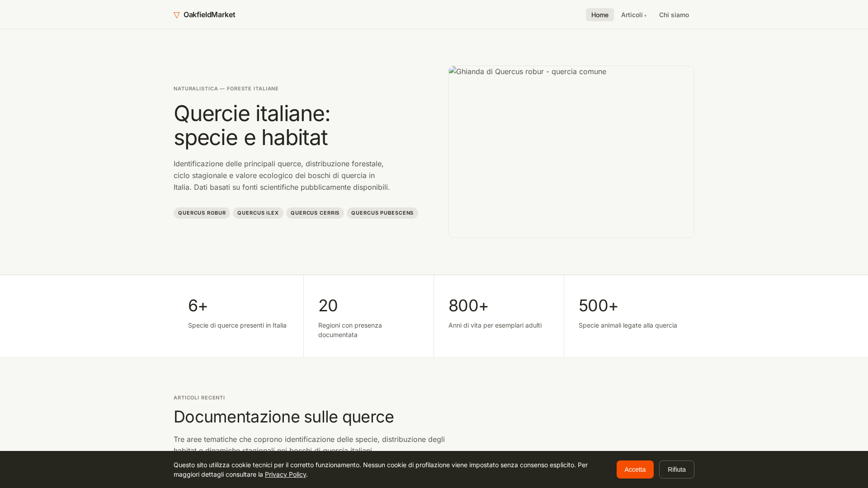The height and width of the screenshot is (488, 868).
Task: Select the QUERCUS ROBUR tag
Action: [x=202, y=213]
